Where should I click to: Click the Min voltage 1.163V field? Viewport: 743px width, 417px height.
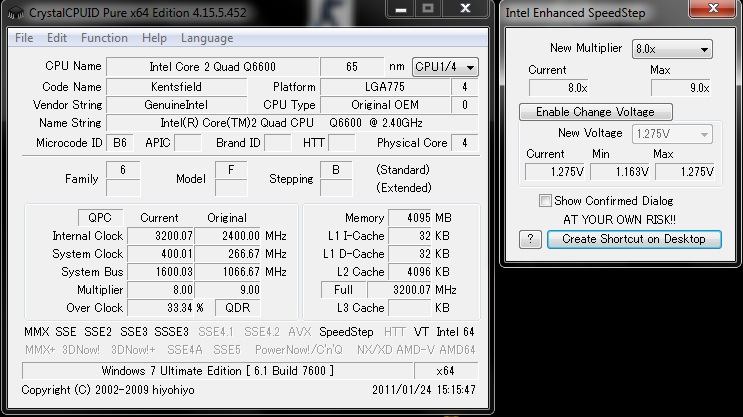pos(621,172)
